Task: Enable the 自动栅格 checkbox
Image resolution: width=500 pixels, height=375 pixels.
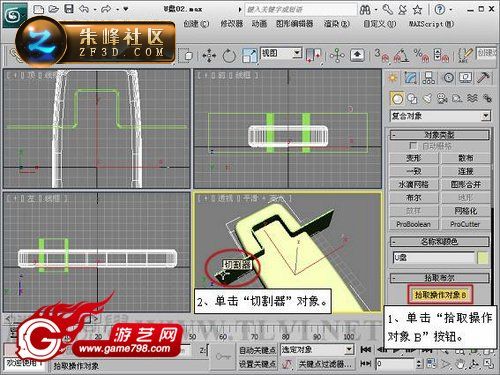Action: [413, 146]
